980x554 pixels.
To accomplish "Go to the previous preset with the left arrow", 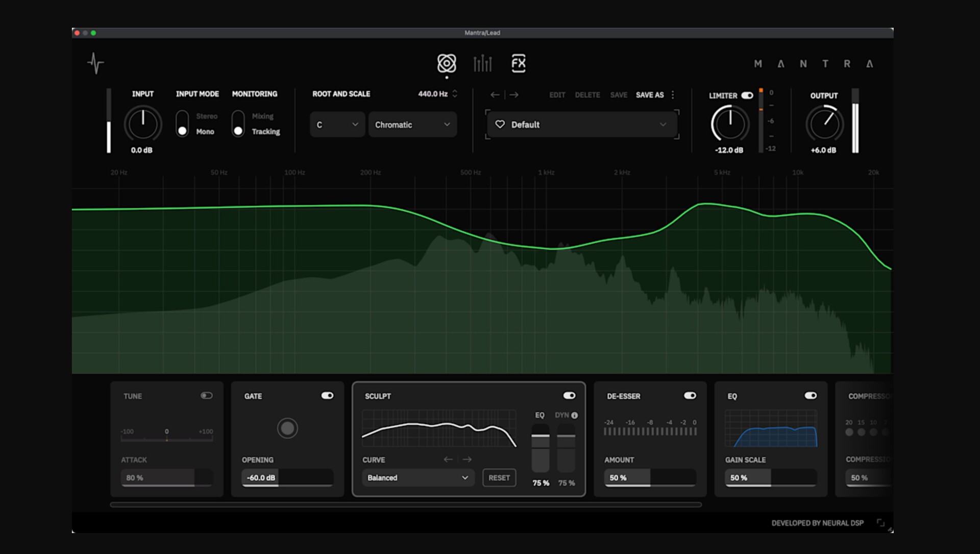I will (x=494, y=94).
